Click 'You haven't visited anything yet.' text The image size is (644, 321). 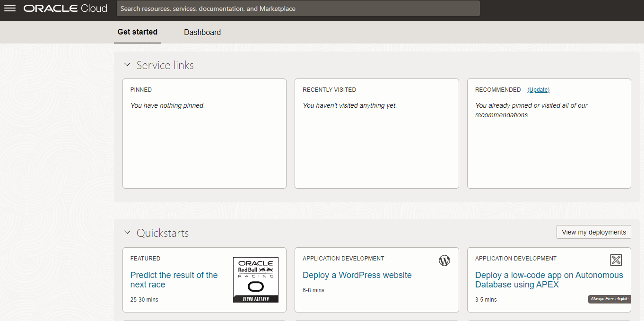pyautogui.click(x=350, y=105)
